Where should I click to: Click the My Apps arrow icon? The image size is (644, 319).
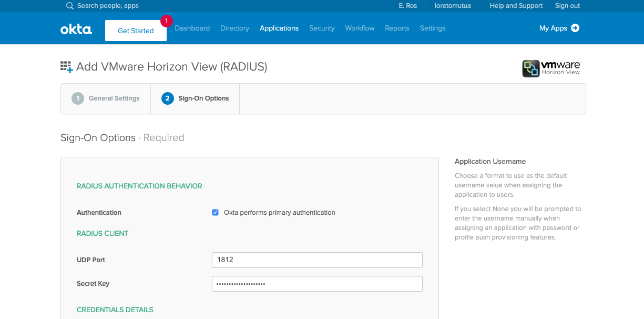575,28
